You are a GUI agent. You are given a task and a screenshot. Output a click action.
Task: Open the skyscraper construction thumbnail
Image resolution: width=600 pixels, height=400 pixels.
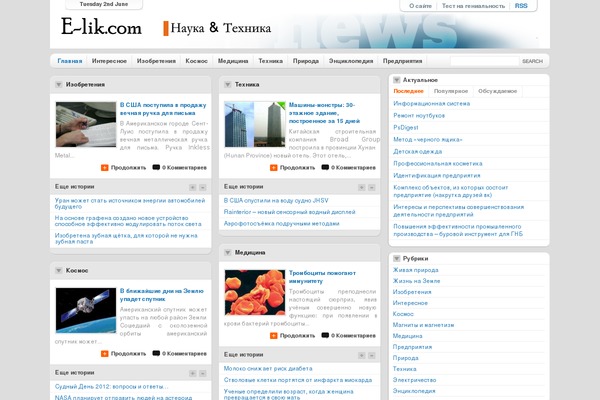[255, 124]
